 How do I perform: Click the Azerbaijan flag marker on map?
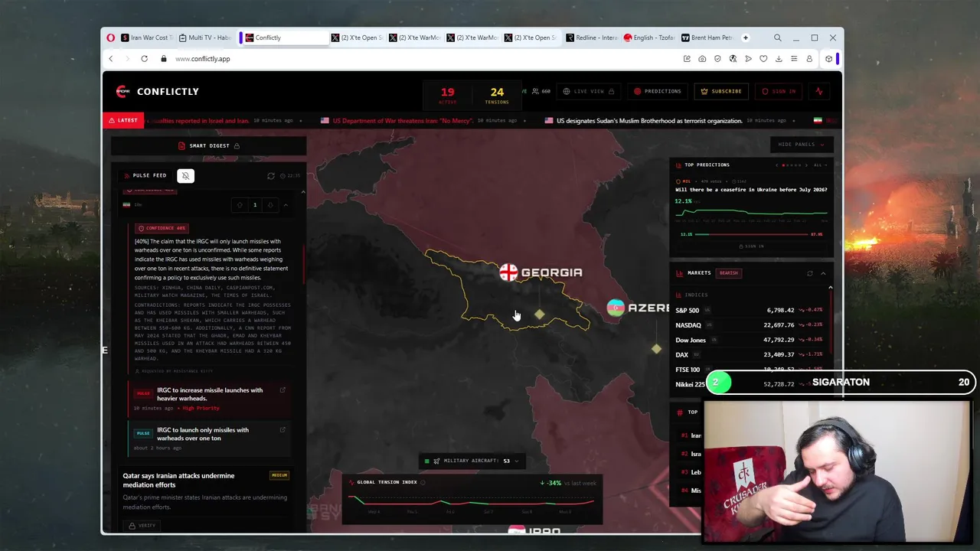(615, 308)
